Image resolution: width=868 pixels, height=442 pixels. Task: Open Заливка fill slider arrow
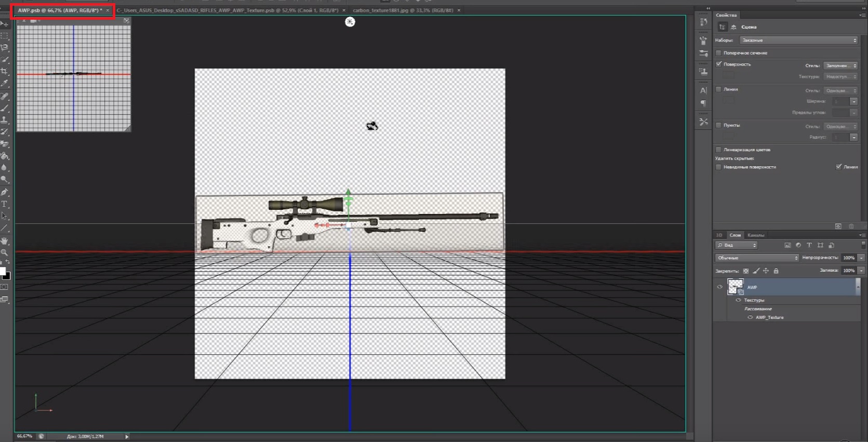(x=861, y=271)
